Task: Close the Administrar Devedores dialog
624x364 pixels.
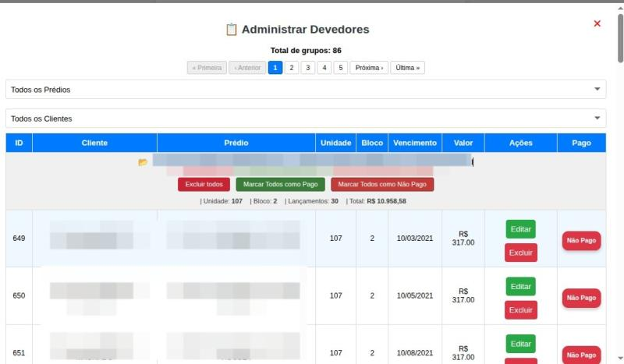Action: click(597, 24)
